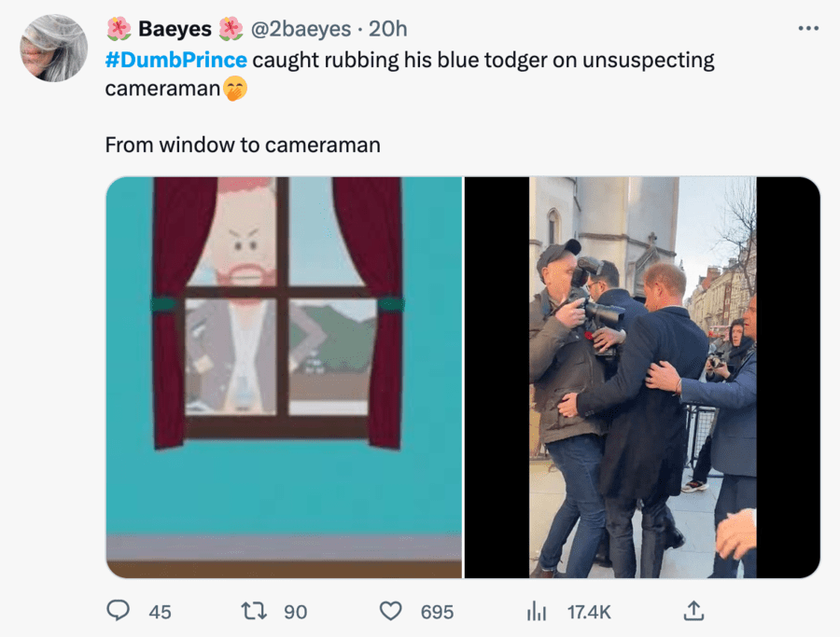Open the Baeyes display name link
Image resolution: width=840 pixels, height=637 pixels.
(175, 29)
